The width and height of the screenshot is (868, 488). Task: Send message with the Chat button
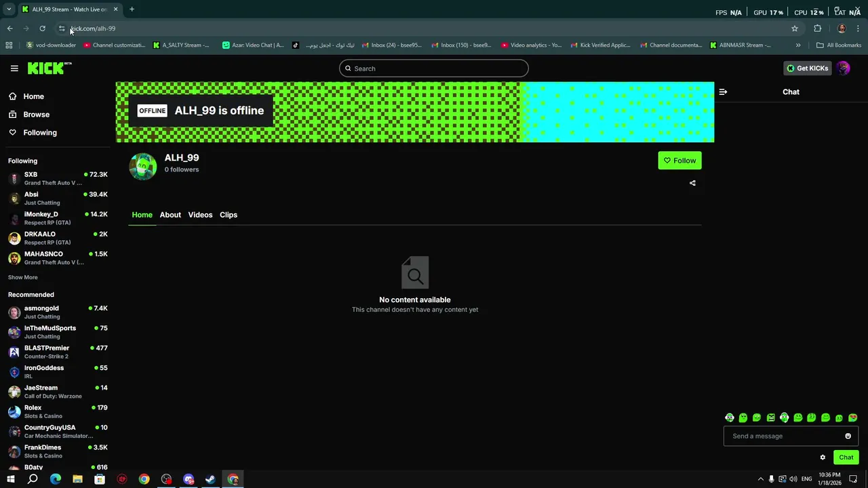(846, 457)
